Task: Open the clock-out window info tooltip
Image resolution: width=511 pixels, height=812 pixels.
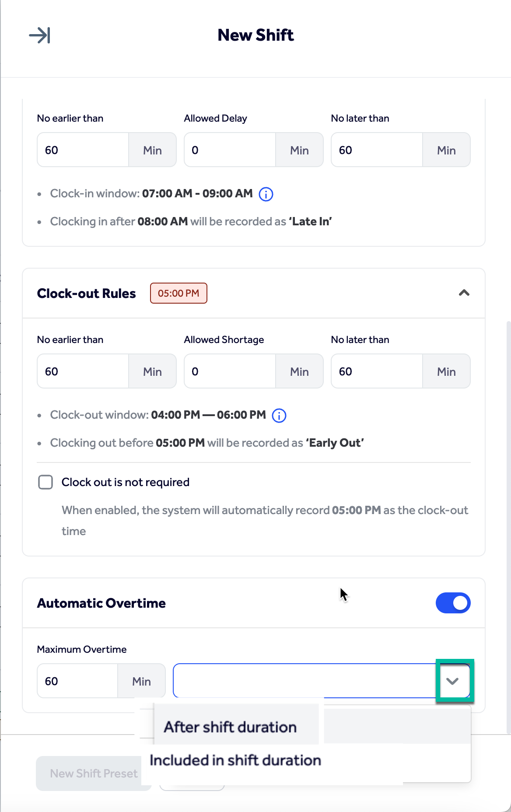Action: coord(279,415)
